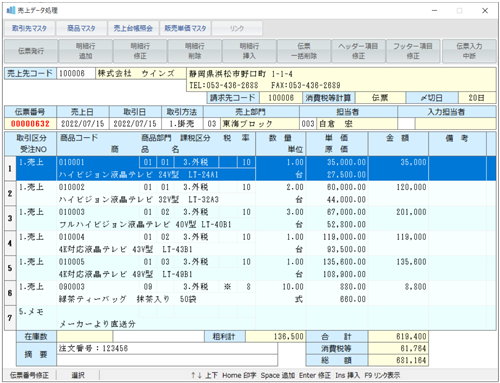Click the 請求先コード value 100006

(281, 98)
